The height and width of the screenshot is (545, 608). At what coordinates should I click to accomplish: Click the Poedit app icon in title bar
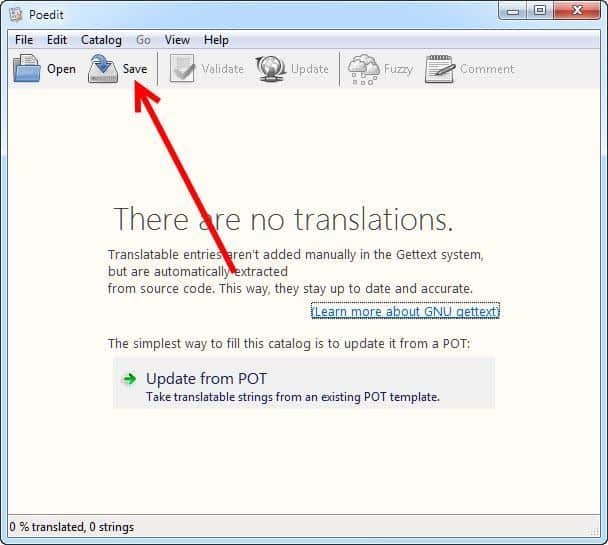16,14
